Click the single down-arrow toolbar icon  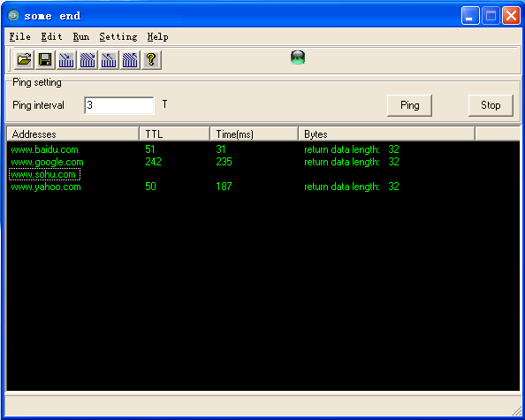click(x=66, y=60)
